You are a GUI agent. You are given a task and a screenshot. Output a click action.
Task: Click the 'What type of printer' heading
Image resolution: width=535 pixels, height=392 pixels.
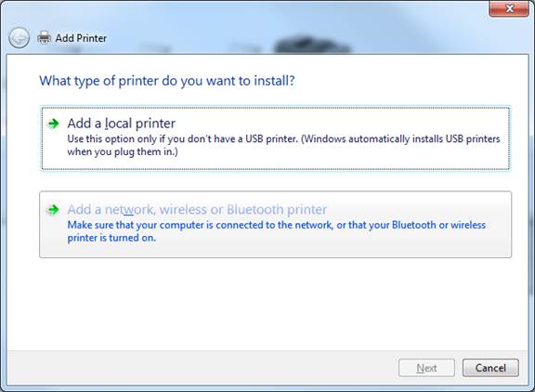tap(167, 81)
